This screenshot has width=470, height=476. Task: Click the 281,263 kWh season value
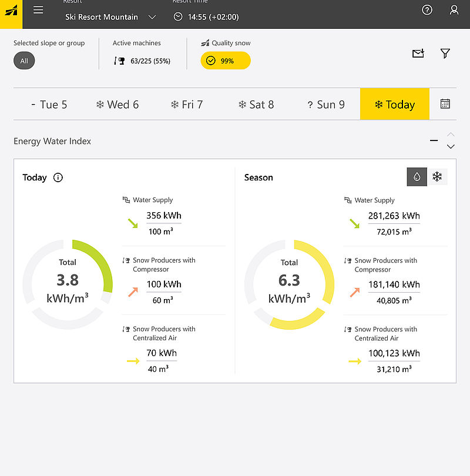click(394, 216)
